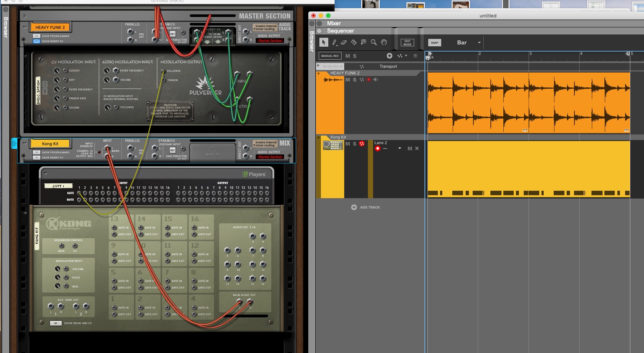
Task: Click the Left loop locator marker
Action: [429, 54]
